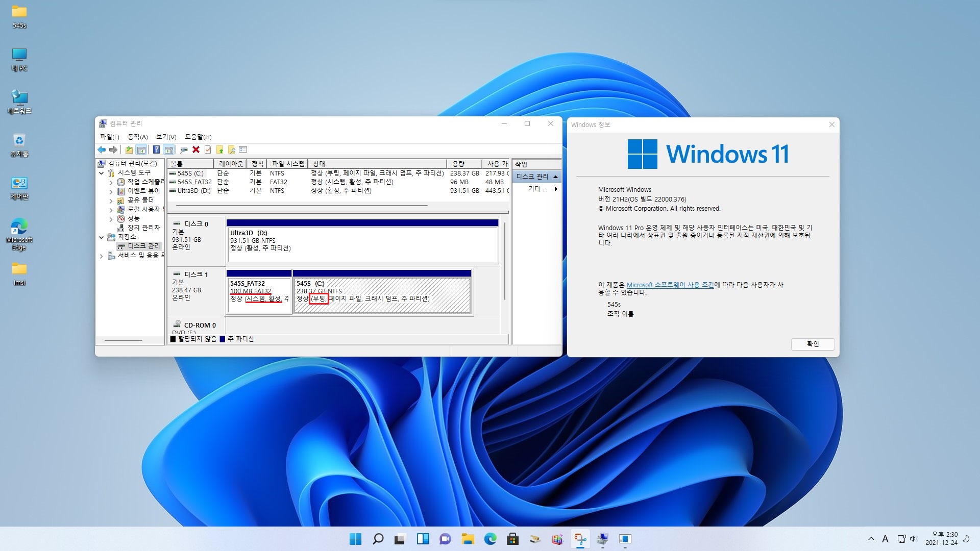Click the red X delete toolbar icon

coord(196,149)
